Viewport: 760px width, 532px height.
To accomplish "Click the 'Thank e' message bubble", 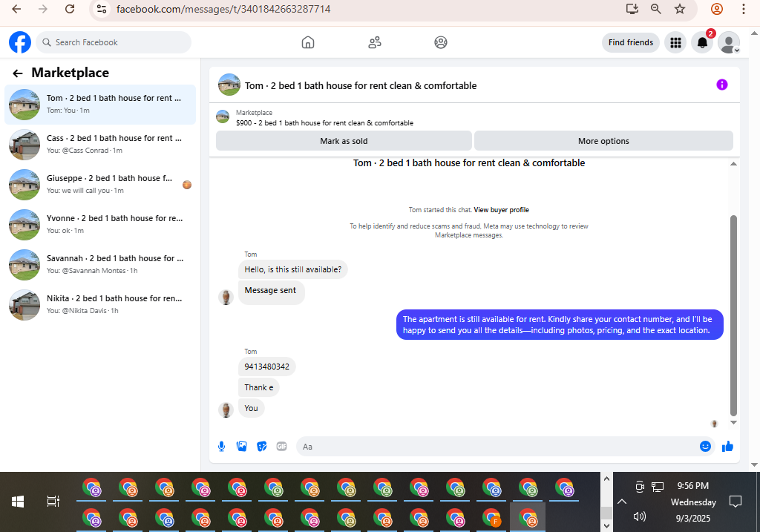I will (x=259, y=387).
